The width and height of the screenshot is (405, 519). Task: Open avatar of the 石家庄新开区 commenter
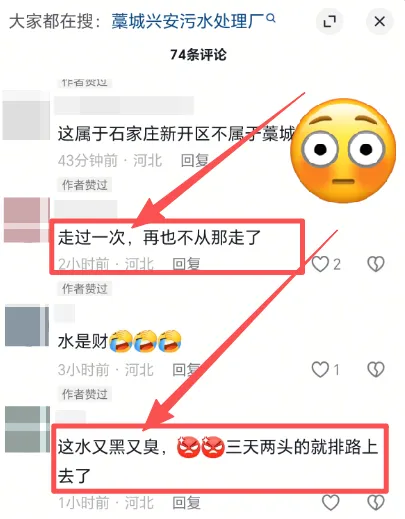[x=26, y=115]
